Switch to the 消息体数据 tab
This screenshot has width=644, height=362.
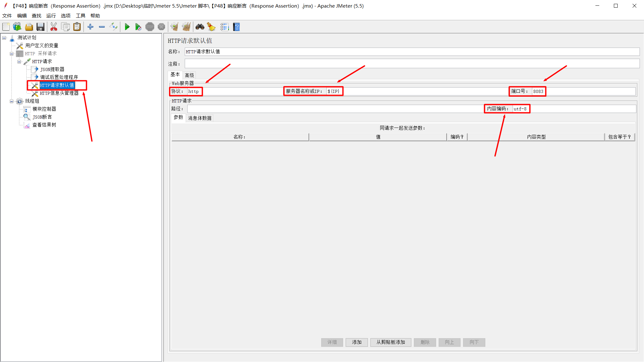[x=200, y=118]
